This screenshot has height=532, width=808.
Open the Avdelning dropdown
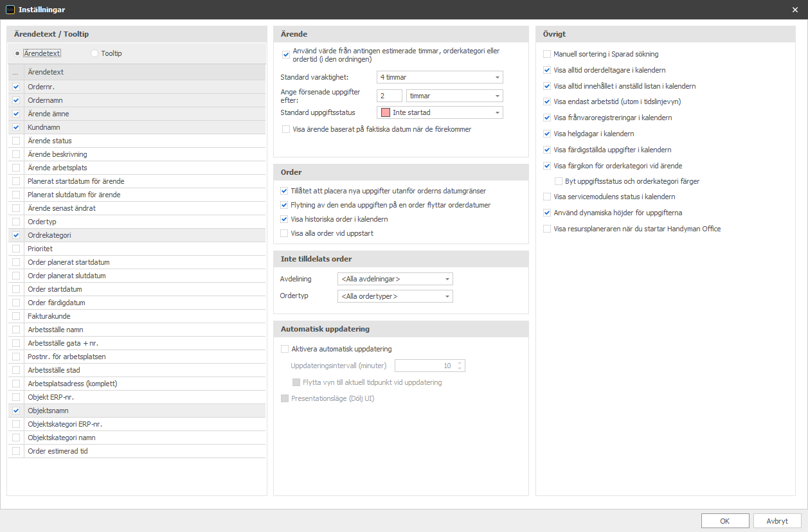395,279
